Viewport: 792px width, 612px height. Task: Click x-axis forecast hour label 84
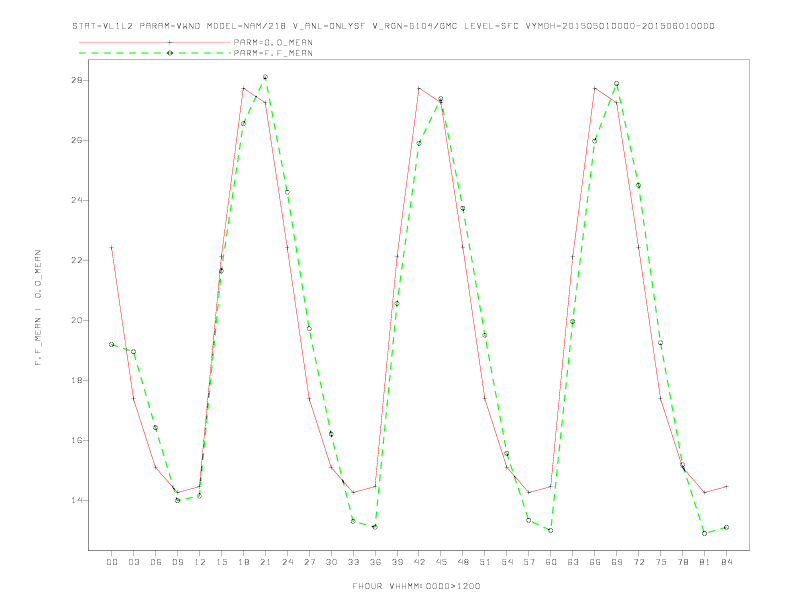point(726,562)
